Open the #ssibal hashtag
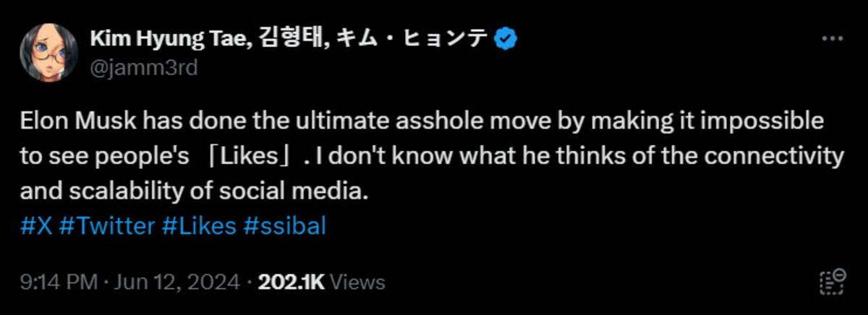The image size is (868, 315). click(285, 226)
